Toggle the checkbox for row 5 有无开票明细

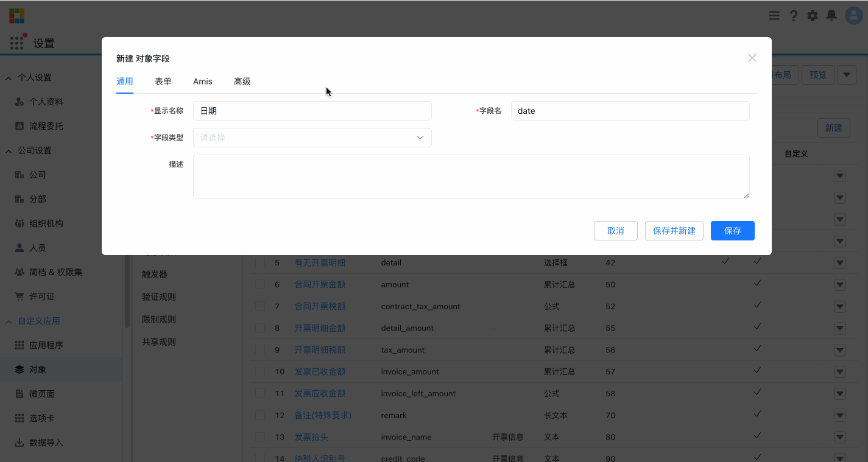(260, 262)
